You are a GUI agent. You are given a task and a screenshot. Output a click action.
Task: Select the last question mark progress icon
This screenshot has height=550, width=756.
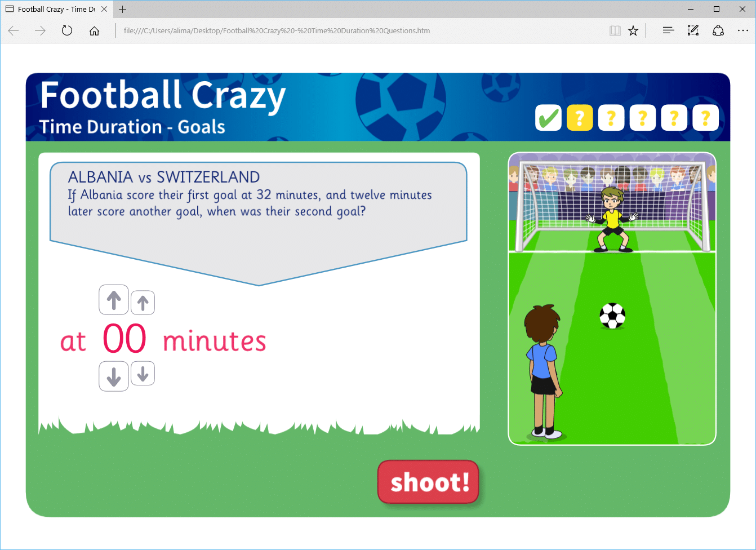click(705, 117)
